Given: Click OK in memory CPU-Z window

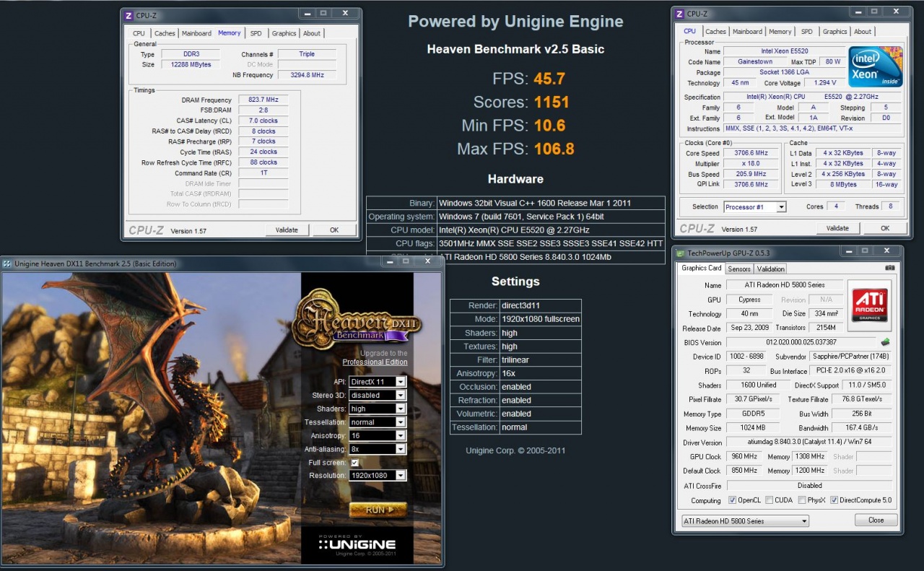Looking at the screenshot, I should point(334,230).
